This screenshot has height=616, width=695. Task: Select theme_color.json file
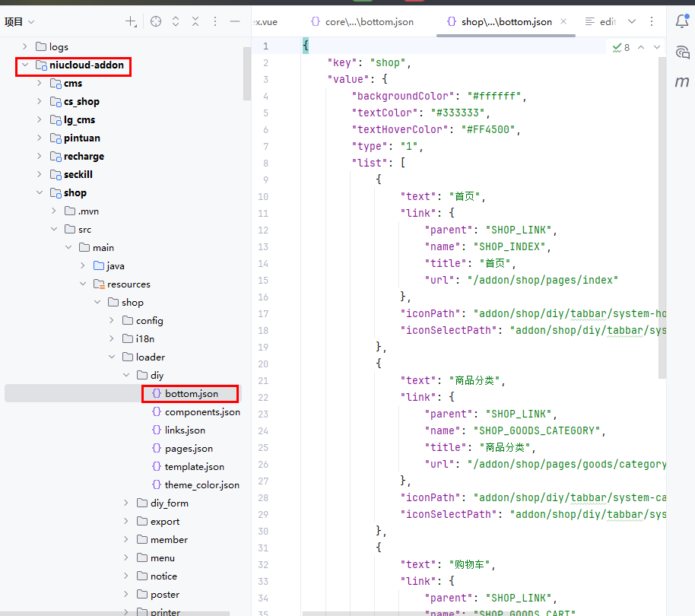click(202, 485)
